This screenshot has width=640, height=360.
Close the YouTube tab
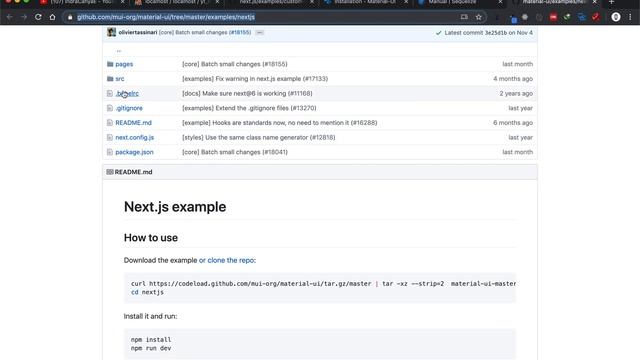(123, 2)
